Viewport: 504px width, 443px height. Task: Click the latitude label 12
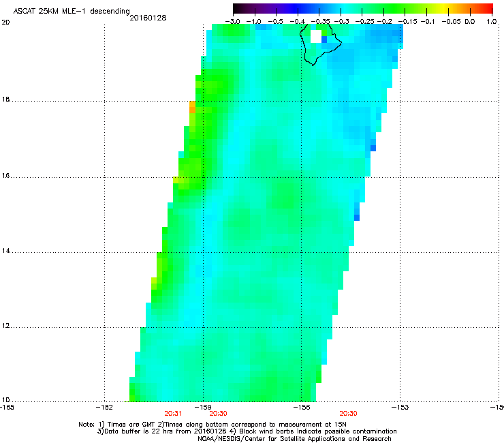pyautogui.click(x=5, y=326)
